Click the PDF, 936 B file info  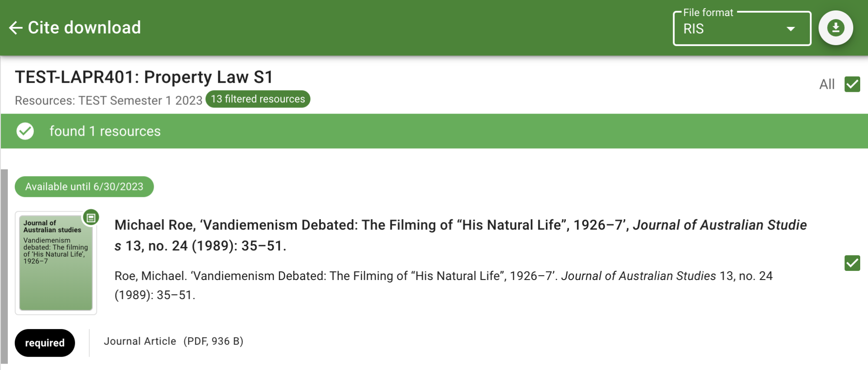pyautogui.click(x=213, y=341)
